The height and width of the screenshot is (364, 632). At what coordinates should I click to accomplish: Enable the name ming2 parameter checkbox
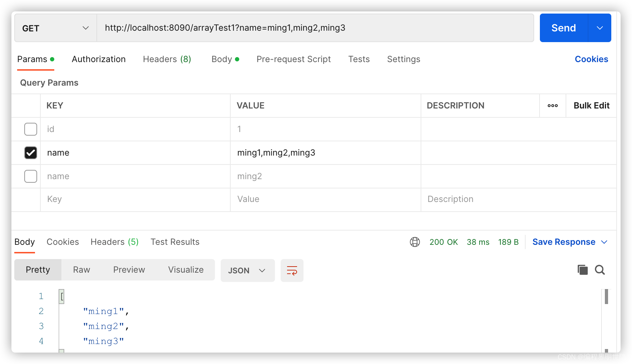(x=31, y=176)
